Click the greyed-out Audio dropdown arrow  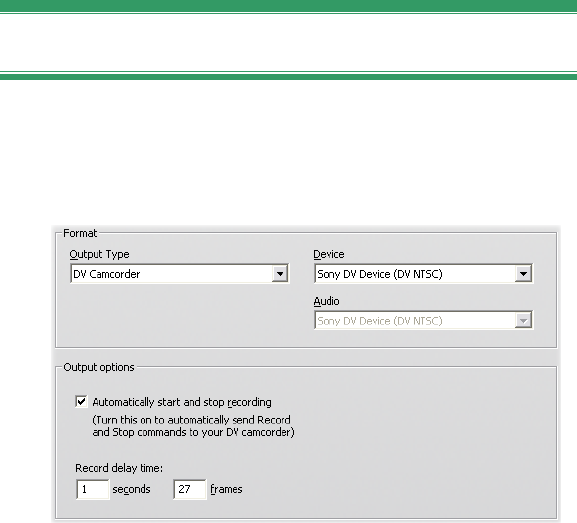[523, 321]
